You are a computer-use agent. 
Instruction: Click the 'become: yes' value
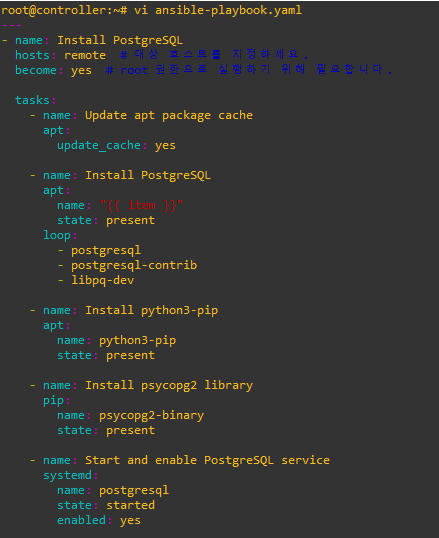pyautogui.click(x=81, y=70)
